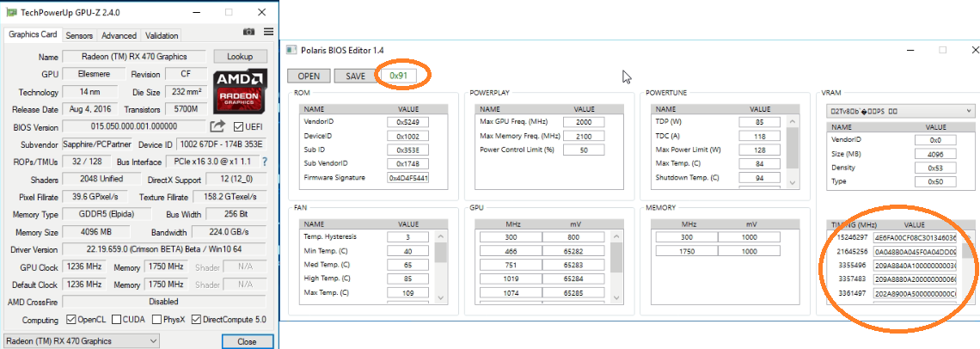Switch to Graphics Card tab
Image resolution: width=980 pixels, height=349 pixels.
coord(33,35)
